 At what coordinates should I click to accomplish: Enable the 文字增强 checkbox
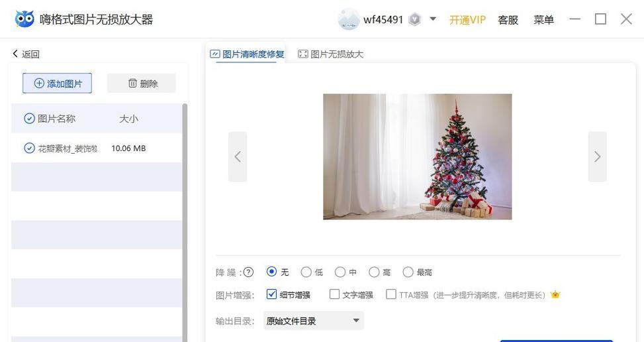tap(335, 294)
